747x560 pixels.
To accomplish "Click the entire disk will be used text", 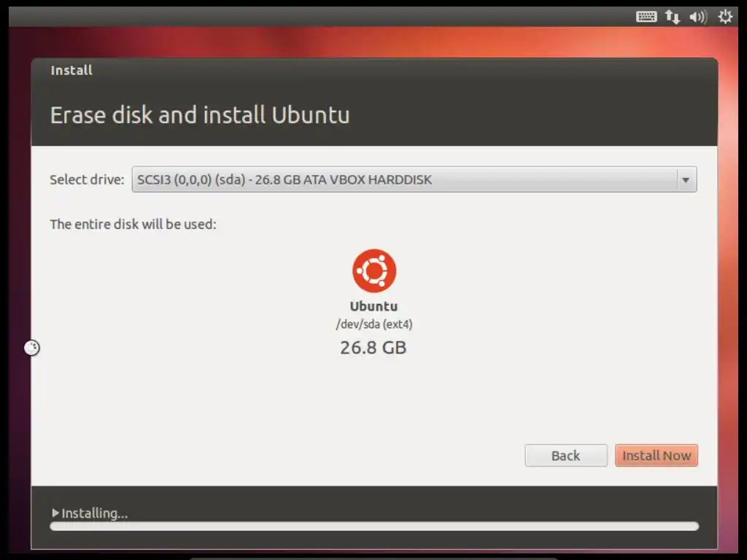I will pyautogui.click(x=133, y=225).
